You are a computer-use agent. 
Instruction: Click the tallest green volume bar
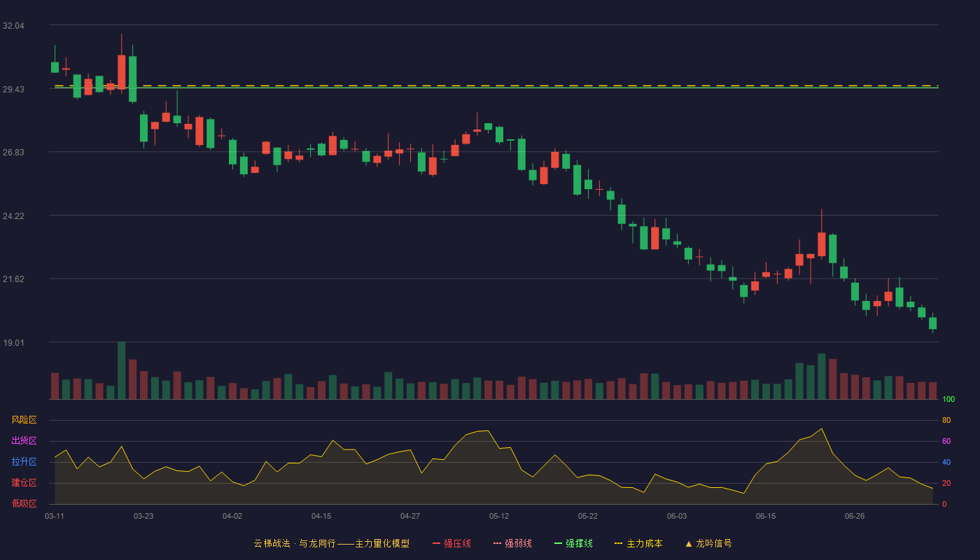click(122, 370)
